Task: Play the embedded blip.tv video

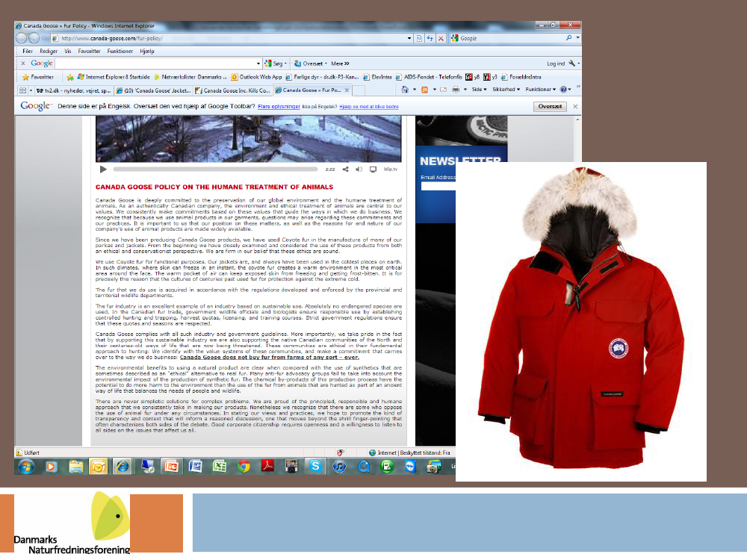Action: pos(103,169)
